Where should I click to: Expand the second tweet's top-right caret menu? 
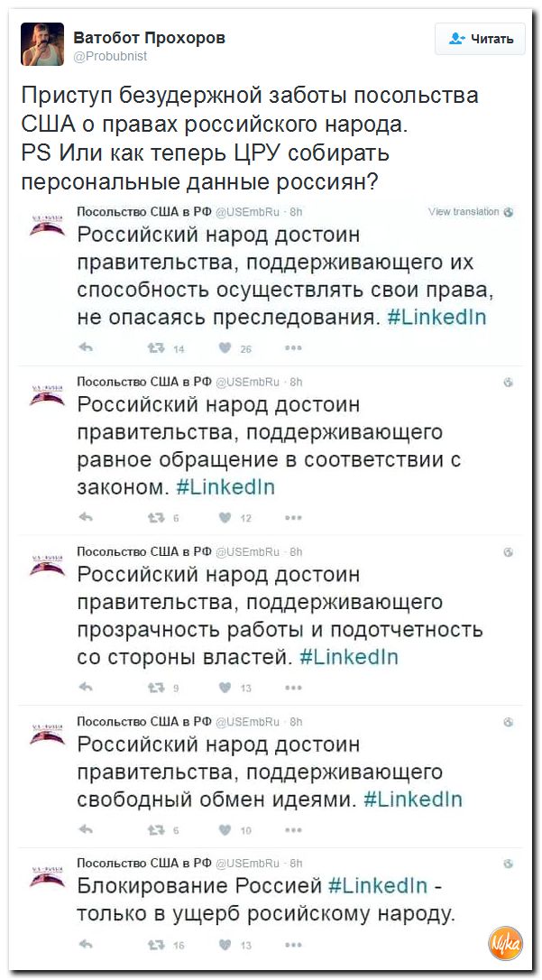coord(507,383)
